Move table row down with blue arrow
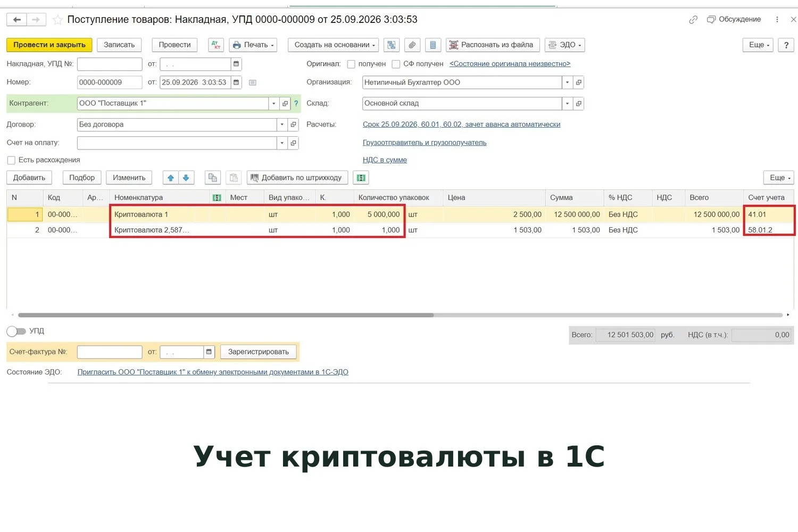Viewport: 798px width, 532px height. [x=186, y=178]
